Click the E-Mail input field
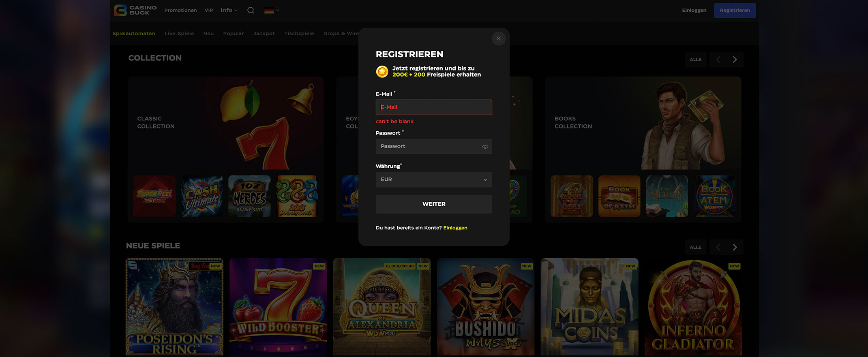868x357 pixels. pyautogui.click(x=434, y=107)
